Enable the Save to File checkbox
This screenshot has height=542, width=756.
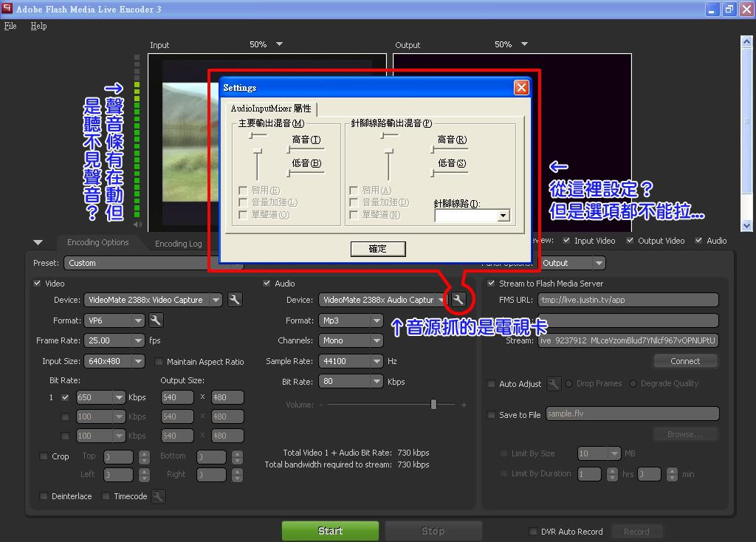pyautogui.click(x=492, y=415)
